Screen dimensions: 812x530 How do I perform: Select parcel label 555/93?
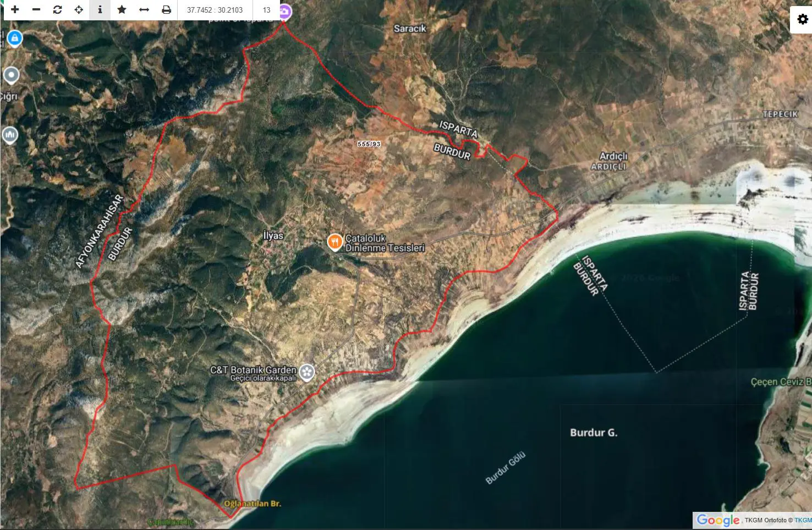click(x=369, y=144)
